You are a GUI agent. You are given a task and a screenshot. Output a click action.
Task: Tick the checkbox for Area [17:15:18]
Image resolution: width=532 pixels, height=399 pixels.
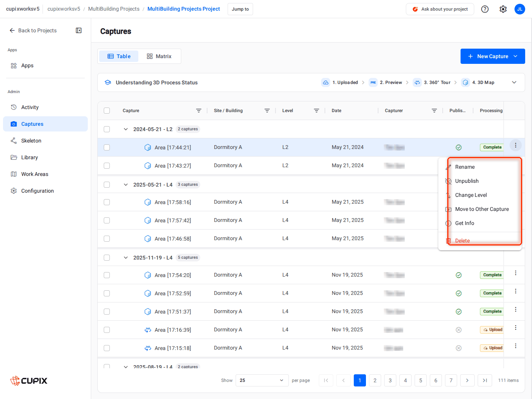107,348
